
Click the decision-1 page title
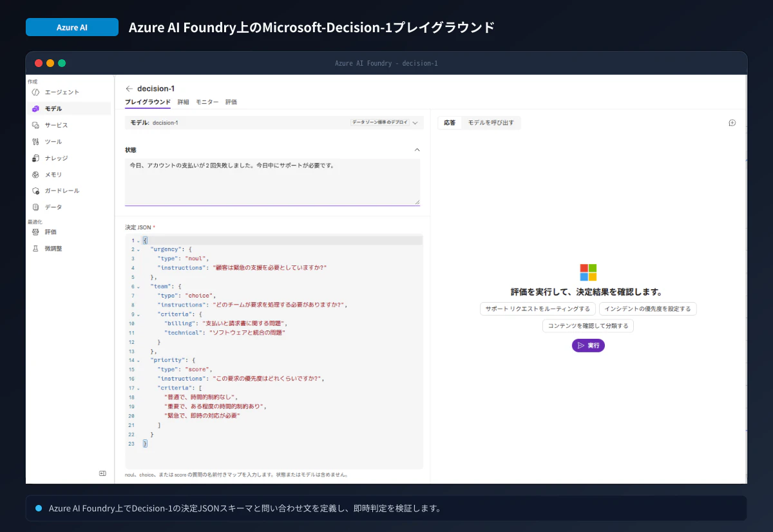pyautogui.click(x=156, y=89)
